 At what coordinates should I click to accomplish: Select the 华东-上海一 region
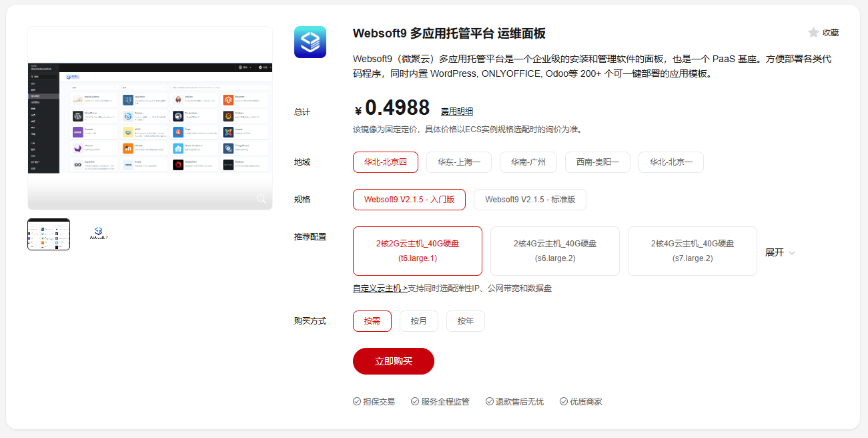click(458, 162)
